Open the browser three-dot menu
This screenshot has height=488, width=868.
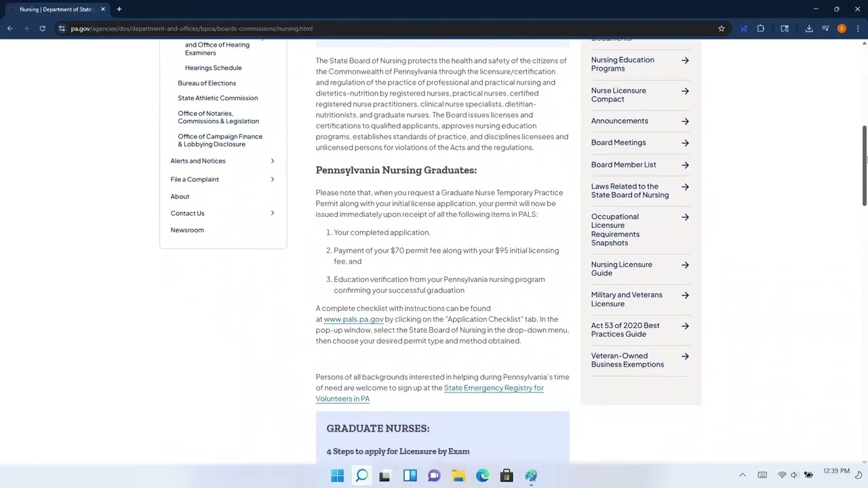859,28
